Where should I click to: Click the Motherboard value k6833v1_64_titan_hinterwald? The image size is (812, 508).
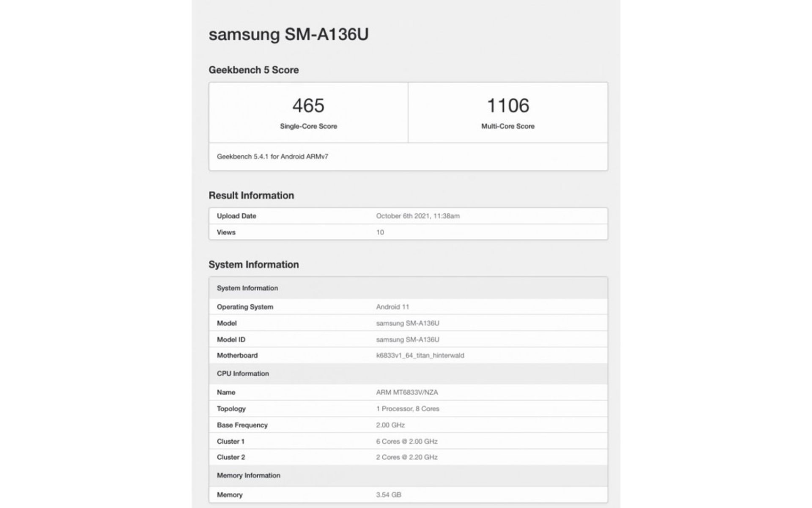(420, 356)
